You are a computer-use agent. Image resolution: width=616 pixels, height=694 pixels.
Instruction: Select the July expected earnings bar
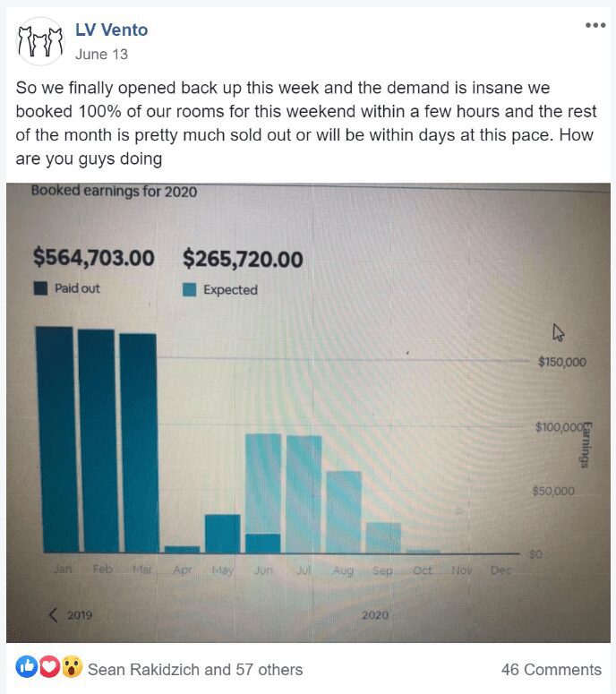[x=304, y=494]
